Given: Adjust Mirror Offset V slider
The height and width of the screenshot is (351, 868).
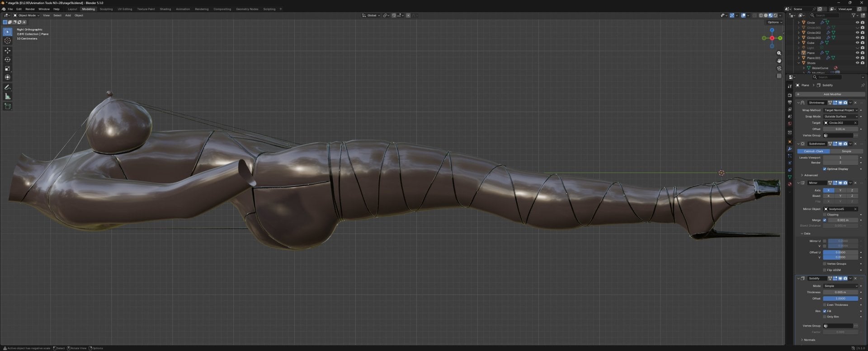Looking at the screenshot, I should tap(840, 257).
